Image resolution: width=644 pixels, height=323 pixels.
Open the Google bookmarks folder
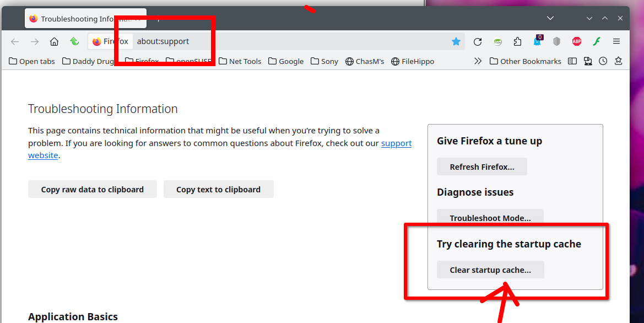point(285,61)
